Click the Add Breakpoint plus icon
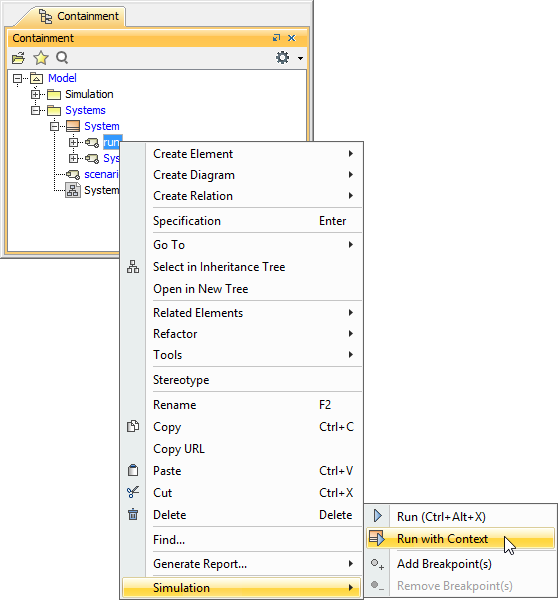The image size is (558, 600). pyautogui.click(x=377, y=564)
